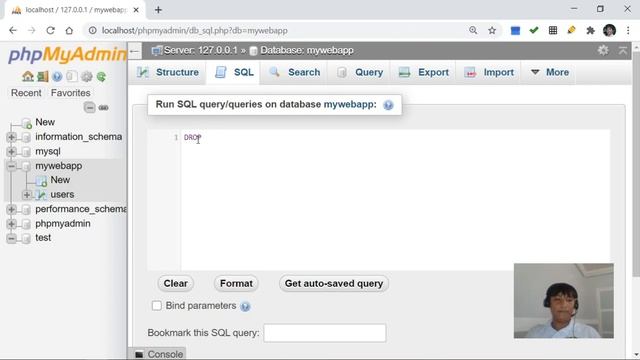Viewport: 640px width, 360px height.
Task: Go to browser home page
Action: 69,30
